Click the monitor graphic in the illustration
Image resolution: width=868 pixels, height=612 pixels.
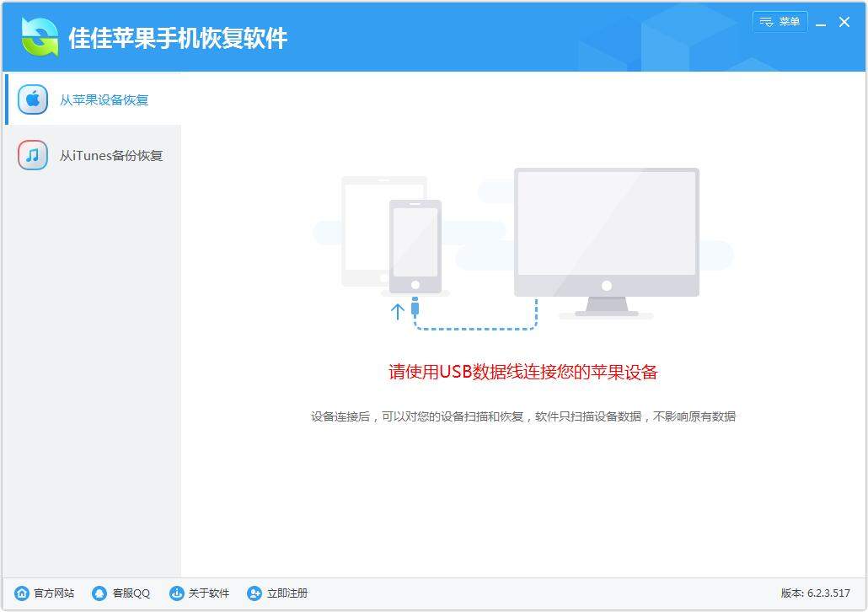[x=606, y=229]
